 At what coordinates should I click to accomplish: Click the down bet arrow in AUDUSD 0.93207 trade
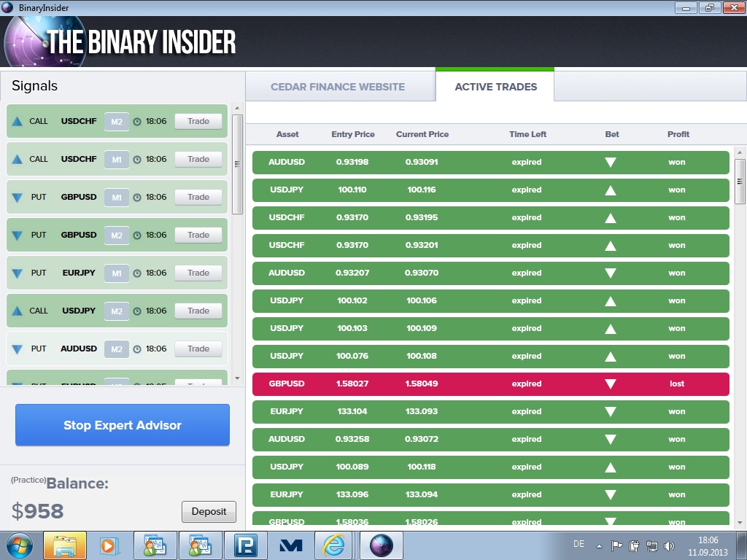pos(611,273)
